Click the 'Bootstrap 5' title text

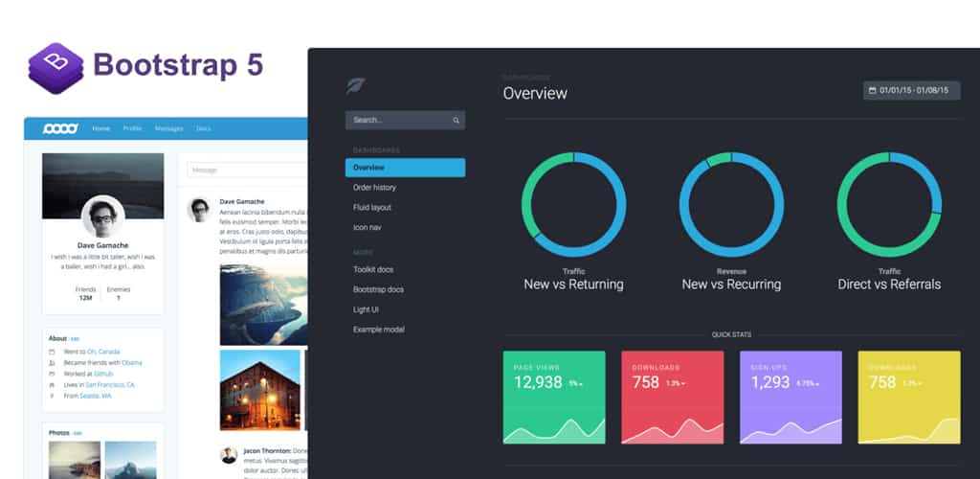[178, 65]
